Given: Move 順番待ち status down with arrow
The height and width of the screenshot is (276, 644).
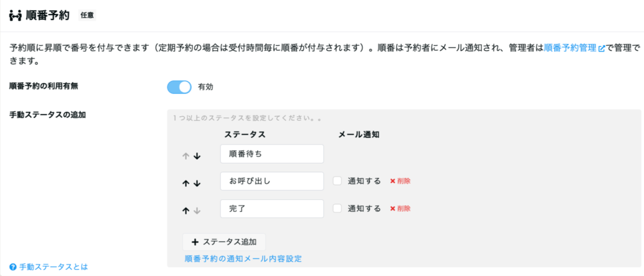Looking at the screenshot, I should tap(197, 156).
